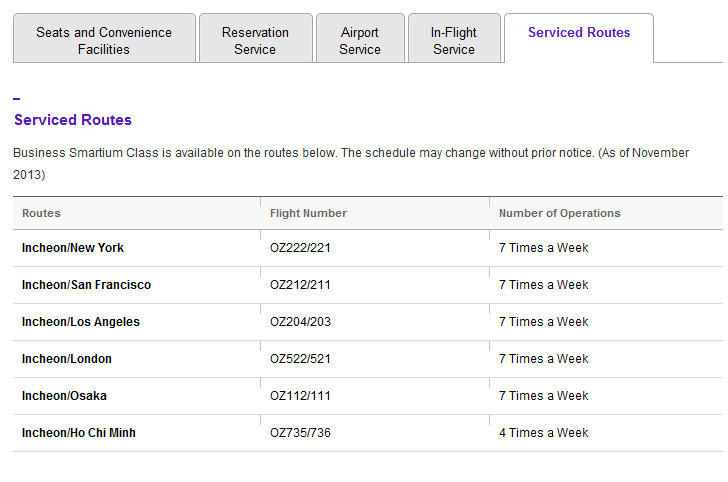This screenshot has width=728, height=482.
Task: Click flight number OZ735/736
Action: pyautogui.click(x=300, y=433)
